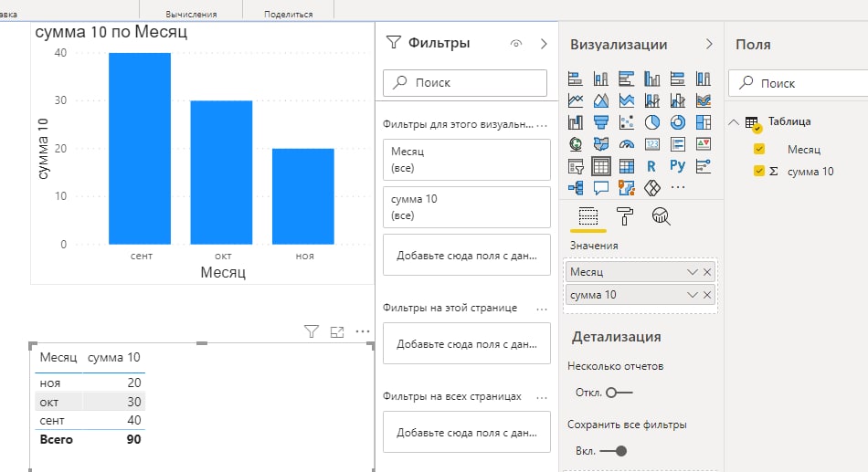Image resolution: width=868 pixels, height=472 pixels.
Task: Select the clustered column chart visual
Action: 652,79
